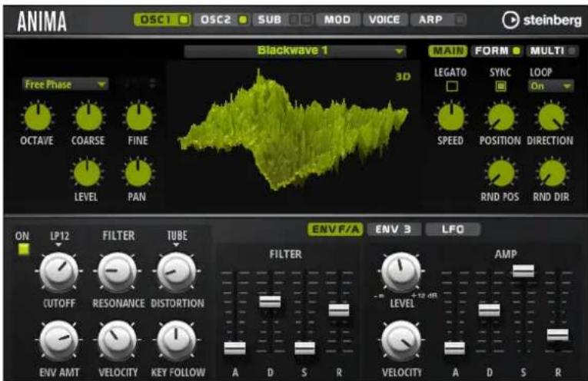This screenshot has height=381, width=588.
Task: Click the Direction knob
Action: [x=551, y=117]
